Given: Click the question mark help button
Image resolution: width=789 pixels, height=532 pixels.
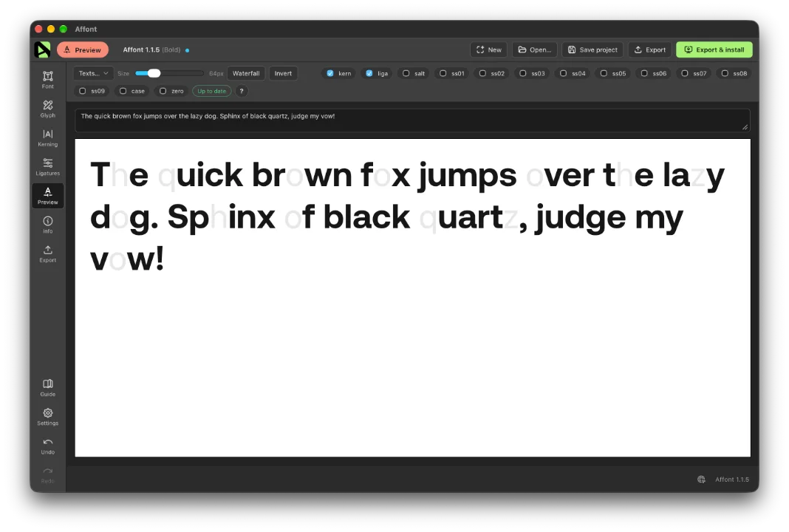Looking at the screenshot, I should click(x=242, y=91).
